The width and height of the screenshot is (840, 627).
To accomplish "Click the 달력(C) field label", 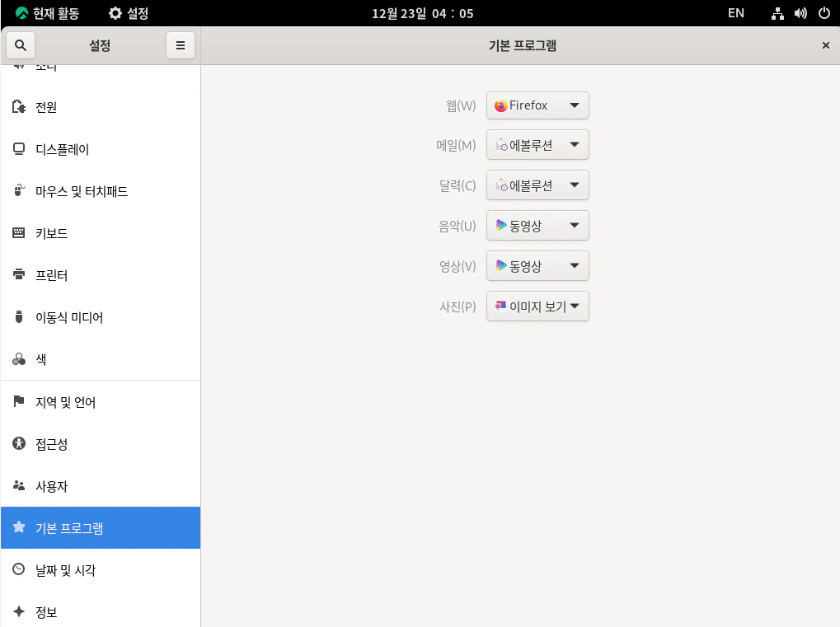I will [458, 185].
